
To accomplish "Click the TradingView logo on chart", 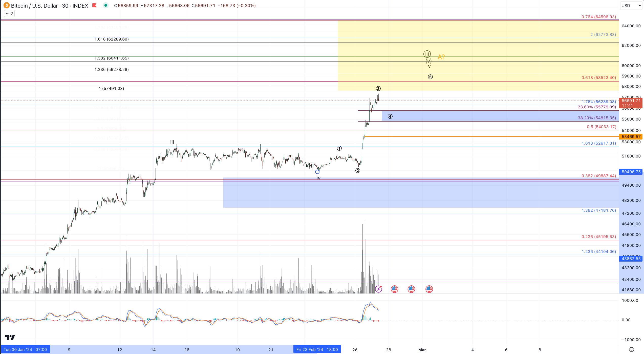I will pos(10,338).
